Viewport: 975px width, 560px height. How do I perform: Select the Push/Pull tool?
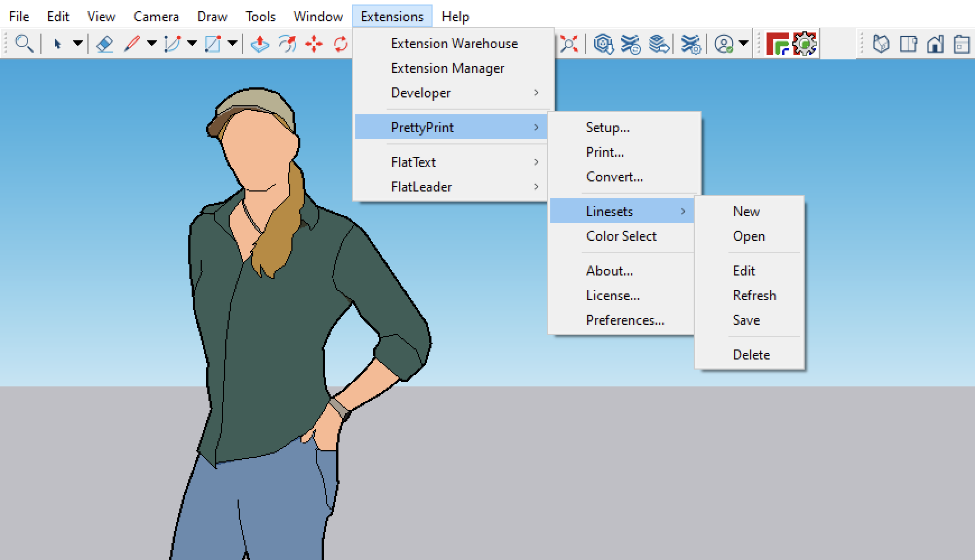(x=259, y=44)
